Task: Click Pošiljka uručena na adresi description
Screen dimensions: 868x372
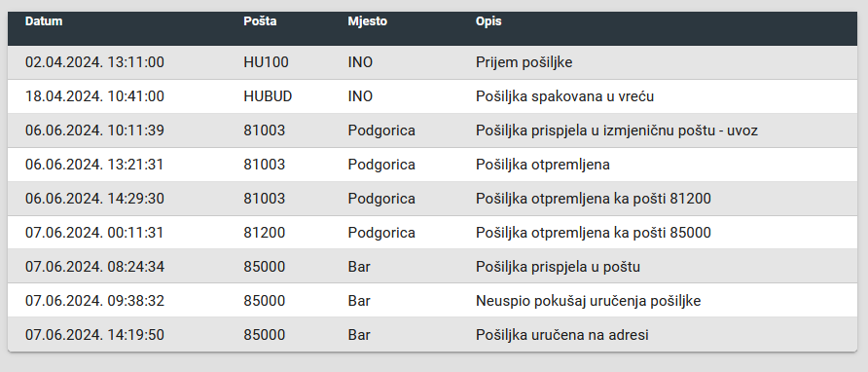Action: [x=562, y=335]
